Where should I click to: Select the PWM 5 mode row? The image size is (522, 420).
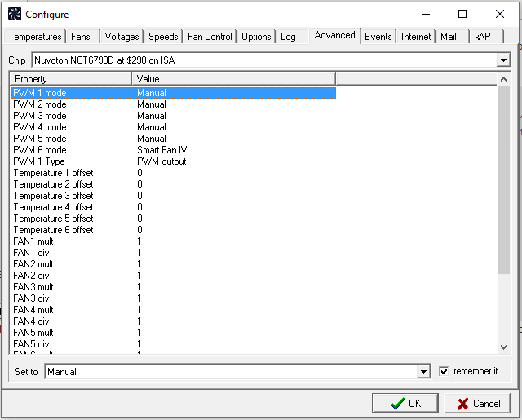click(x=174, y=139)
